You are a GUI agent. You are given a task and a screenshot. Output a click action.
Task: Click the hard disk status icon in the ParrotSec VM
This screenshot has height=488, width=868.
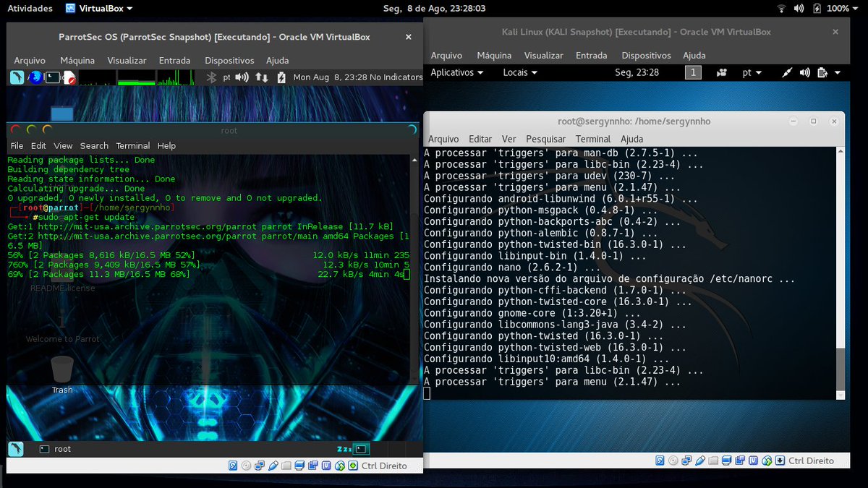233,466
